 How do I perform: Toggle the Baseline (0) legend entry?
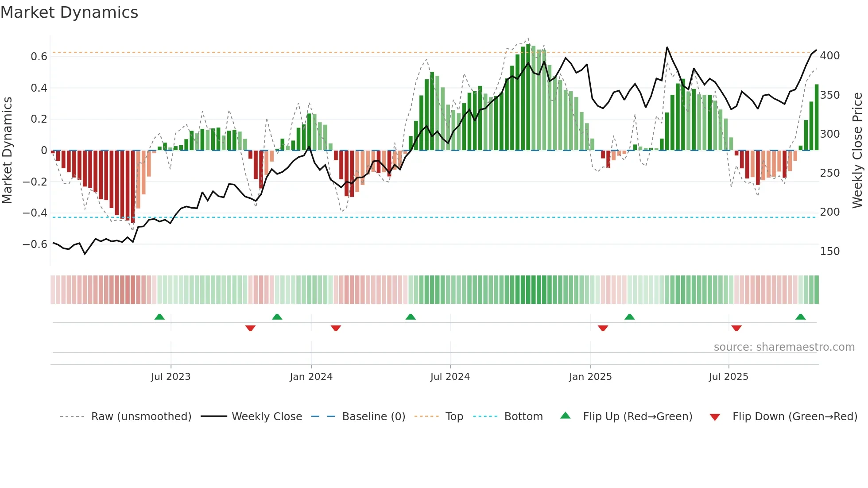click(x=358, y=417)
